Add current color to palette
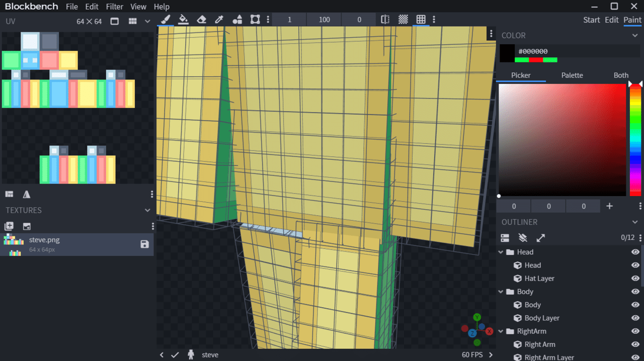The height and width of the screenshot is (361, 644). pyautogui.click(x=609, y=206)
